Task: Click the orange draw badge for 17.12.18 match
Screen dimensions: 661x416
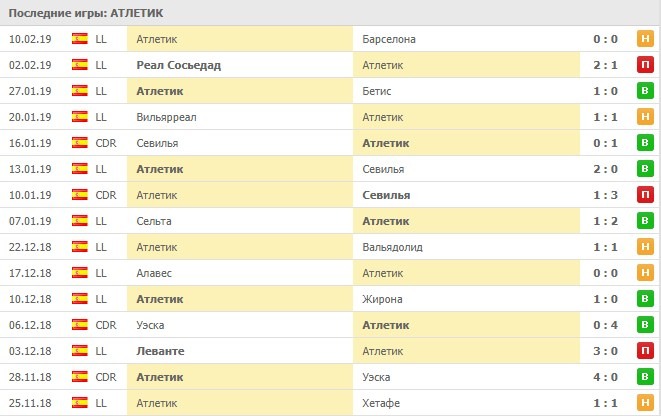Action: click(x=645, y=273)
